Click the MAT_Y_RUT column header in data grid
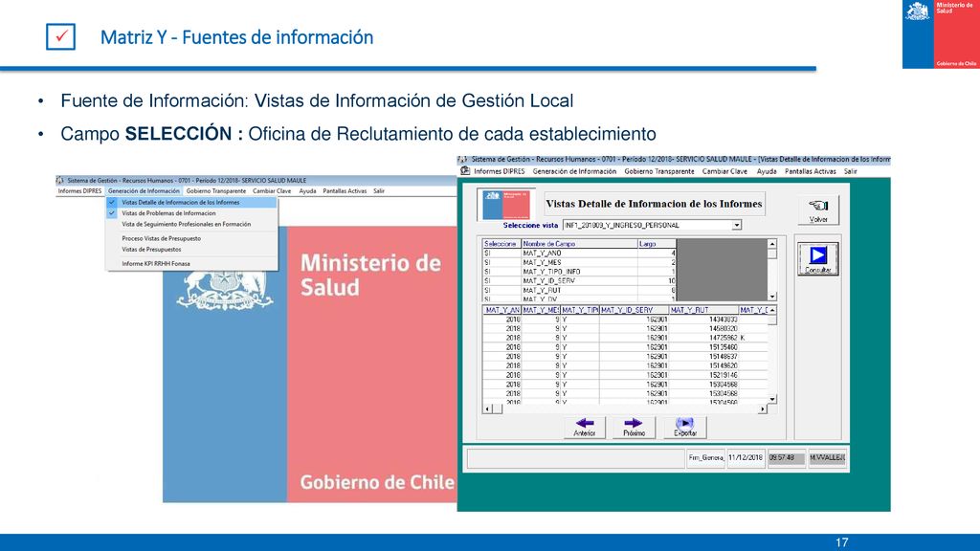 click(703, 310)
